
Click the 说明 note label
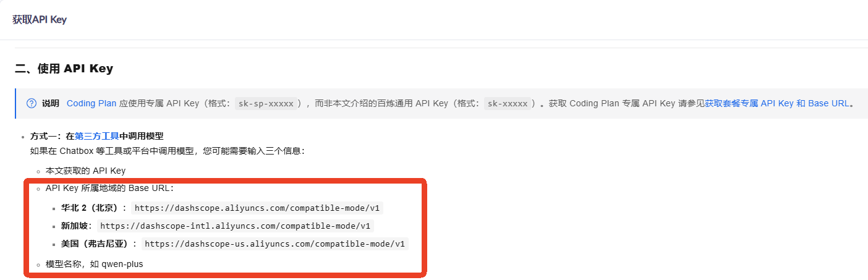pos(51,103)
